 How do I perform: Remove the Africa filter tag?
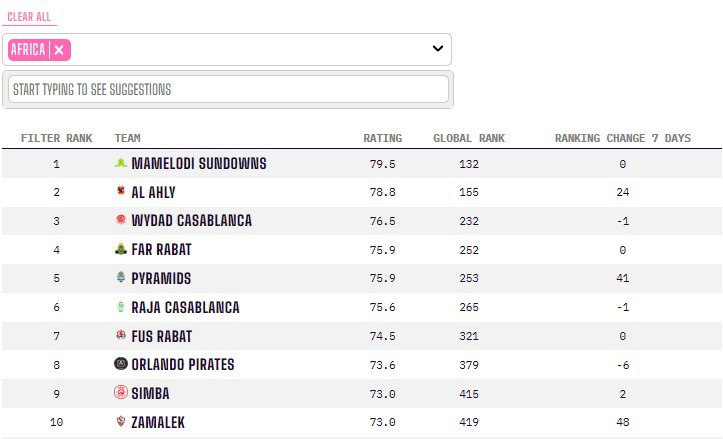59,50
